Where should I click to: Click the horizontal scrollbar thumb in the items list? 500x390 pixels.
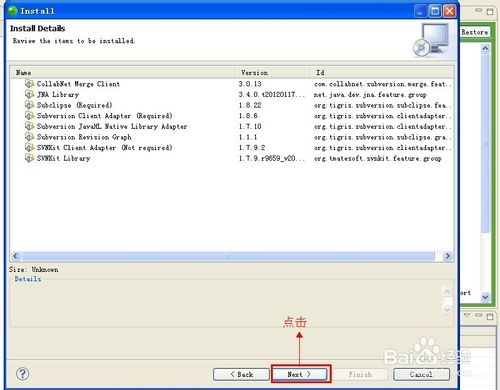pos(228,256)
